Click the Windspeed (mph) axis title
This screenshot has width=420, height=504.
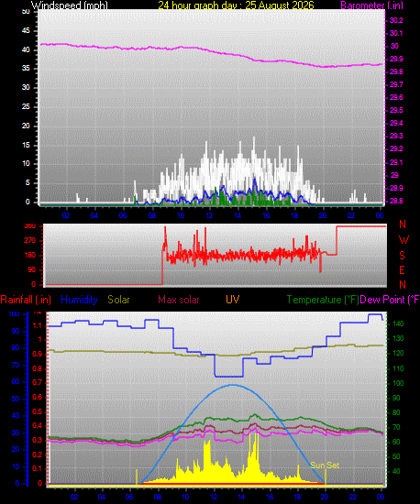coord(69,5)
